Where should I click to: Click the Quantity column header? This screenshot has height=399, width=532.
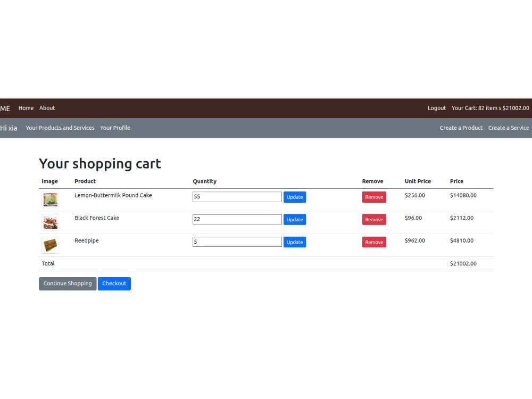coord(205,181)
